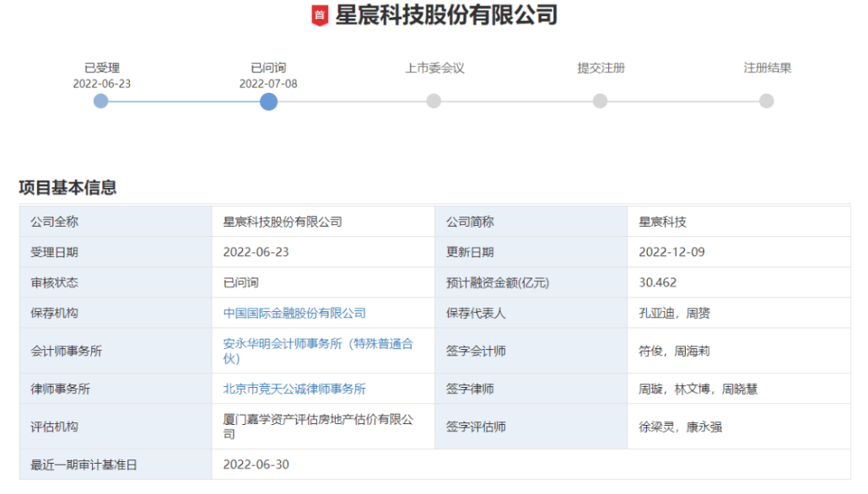Click the 星宸科技股份有限公司 page title
The image size is (868, 494).
[x=446, y=15]
